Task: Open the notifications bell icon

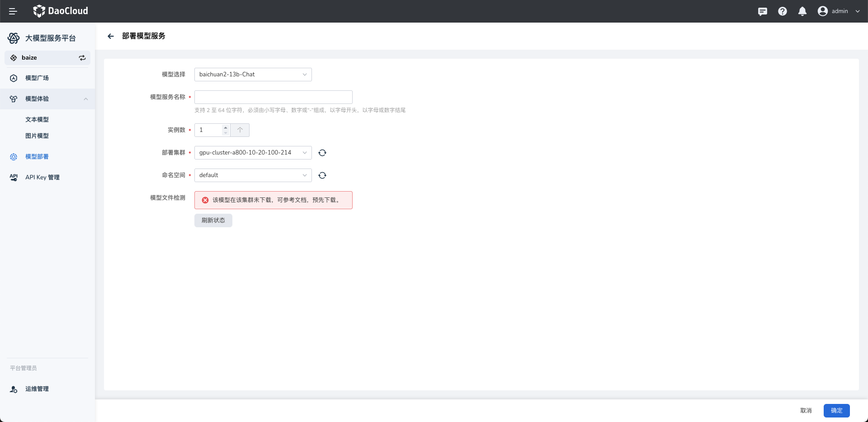Action: [x=802, y=11]
